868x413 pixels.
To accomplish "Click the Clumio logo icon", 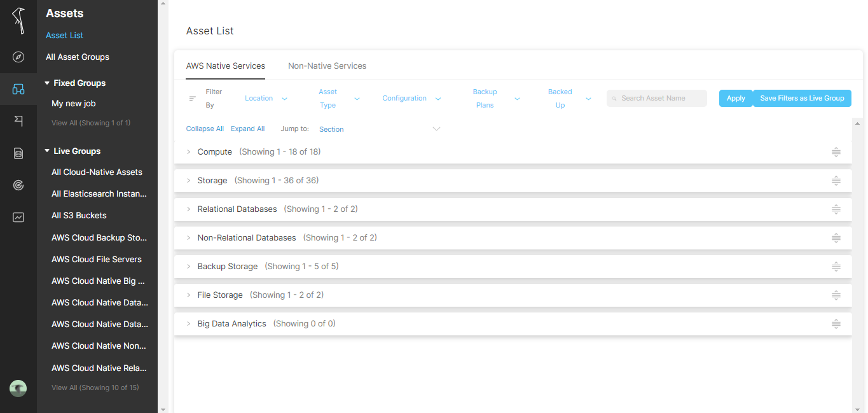I will point(18,20).
